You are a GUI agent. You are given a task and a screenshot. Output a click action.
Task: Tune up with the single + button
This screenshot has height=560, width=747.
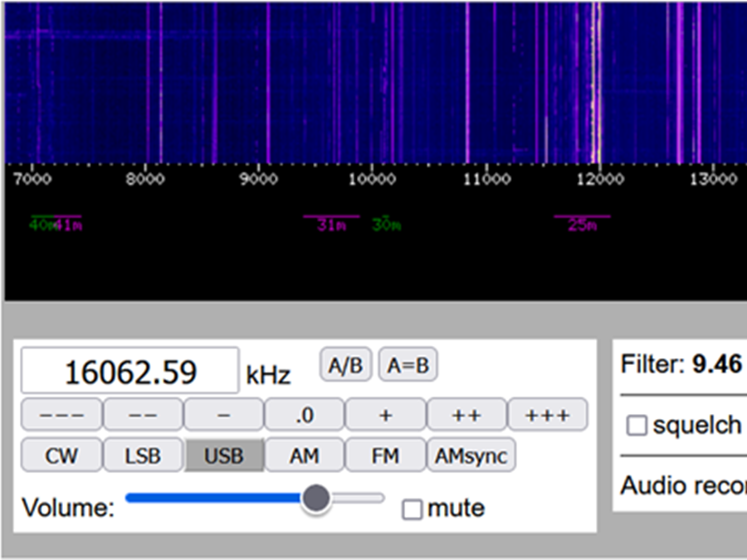385,414
